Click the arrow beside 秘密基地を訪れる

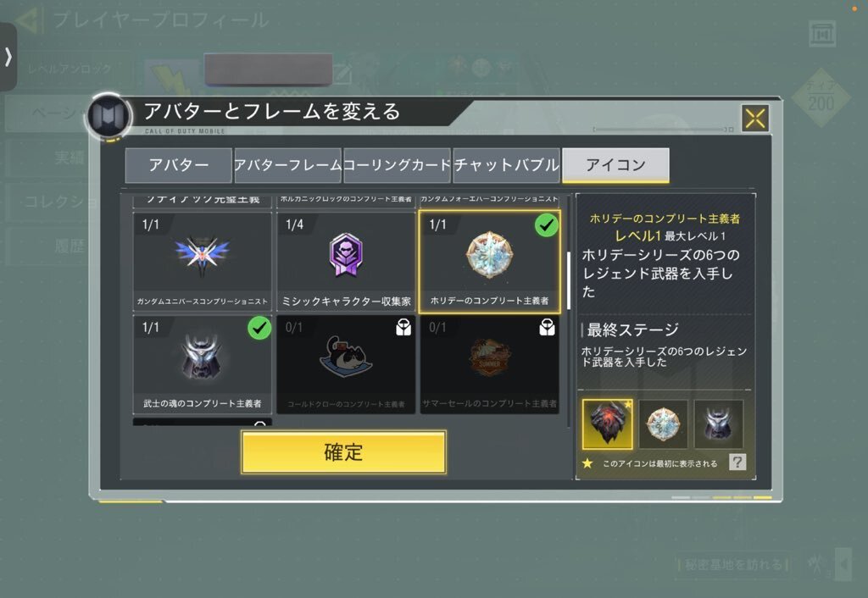tap(843, 564)
